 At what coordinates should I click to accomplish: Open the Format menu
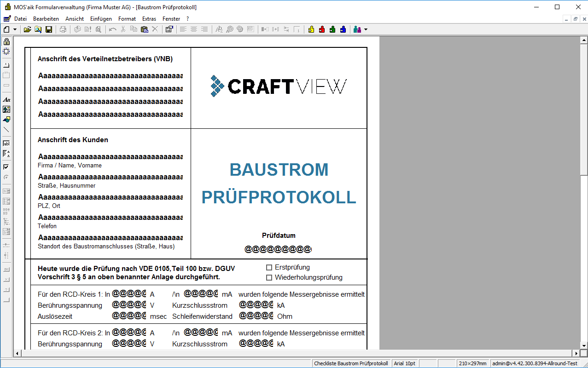[x=127, y=19]
